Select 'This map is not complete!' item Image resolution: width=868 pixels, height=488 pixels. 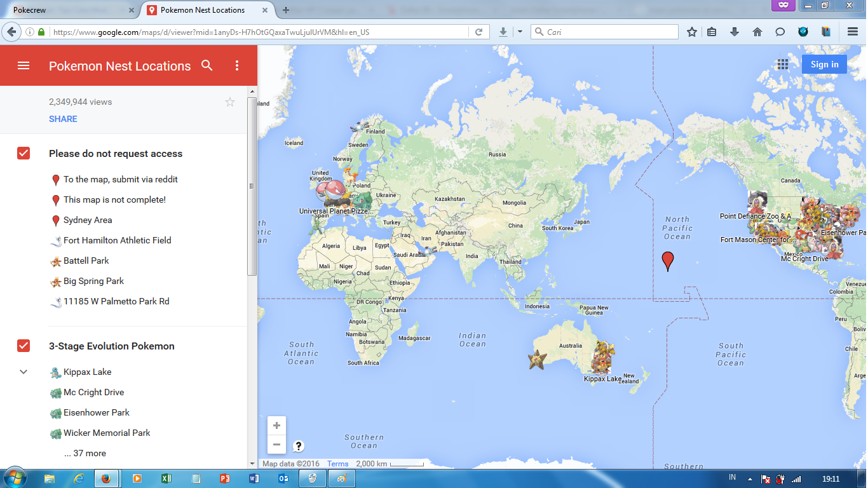[114, 200]
